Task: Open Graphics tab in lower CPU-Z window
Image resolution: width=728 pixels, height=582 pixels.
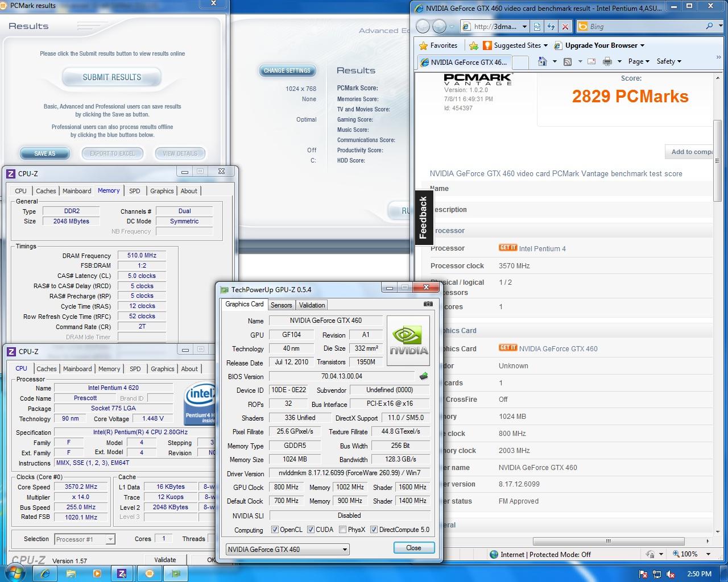Action: pos(163,369)
